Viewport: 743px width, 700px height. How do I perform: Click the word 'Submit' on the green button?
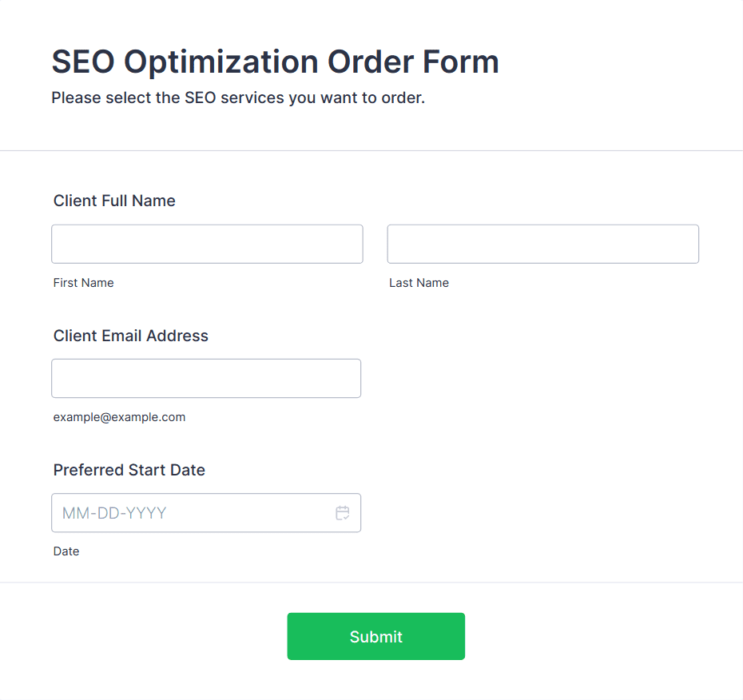click(x=376, y=637)
